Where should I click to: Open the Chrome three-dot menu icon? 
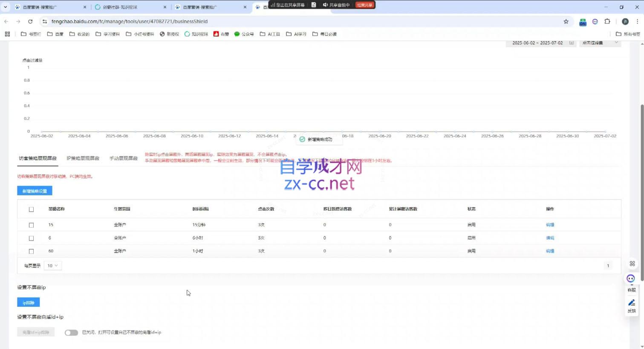[638, 21]
